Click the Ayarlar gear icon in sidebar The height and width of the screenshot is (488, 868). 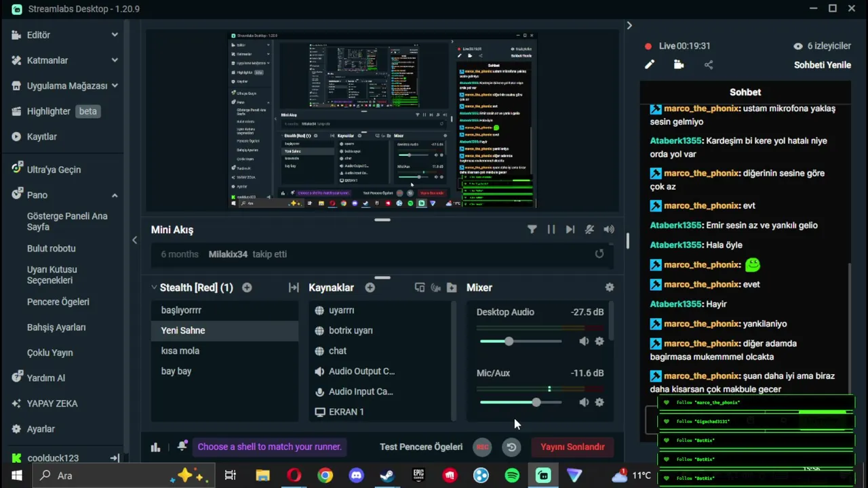click(x=17, y=429)
